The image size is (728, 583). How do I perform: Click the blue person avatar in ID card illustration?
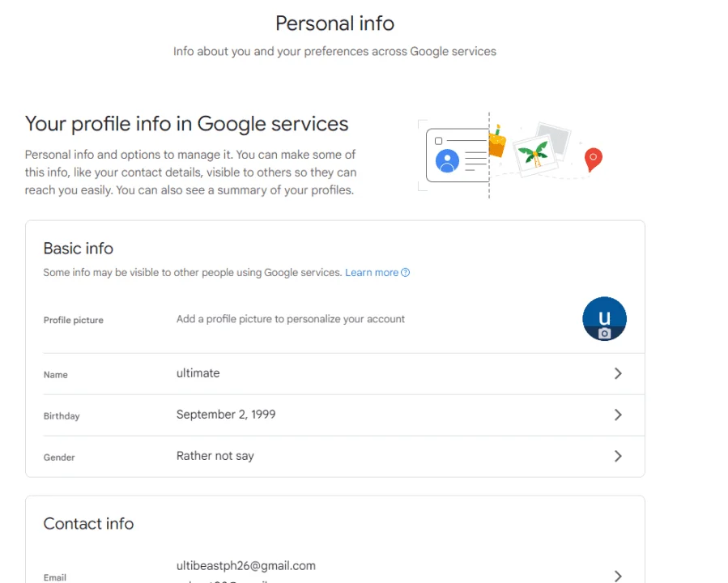coord(447,160)
